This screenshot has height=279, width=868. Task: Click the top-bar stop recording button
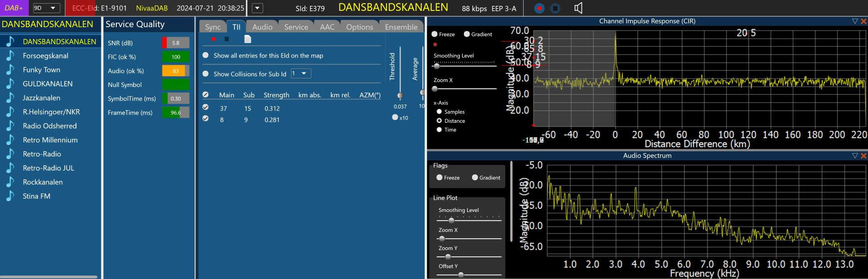coord(555,8)
